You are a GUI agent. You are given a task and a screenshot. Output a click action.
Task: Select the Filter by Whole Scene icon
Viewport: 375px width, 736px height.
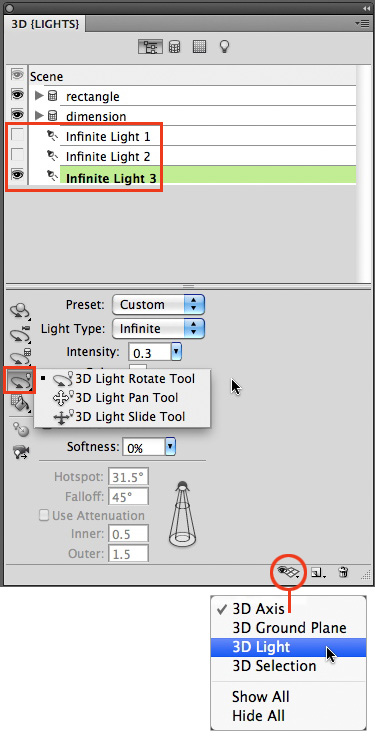tap(150, 47)
